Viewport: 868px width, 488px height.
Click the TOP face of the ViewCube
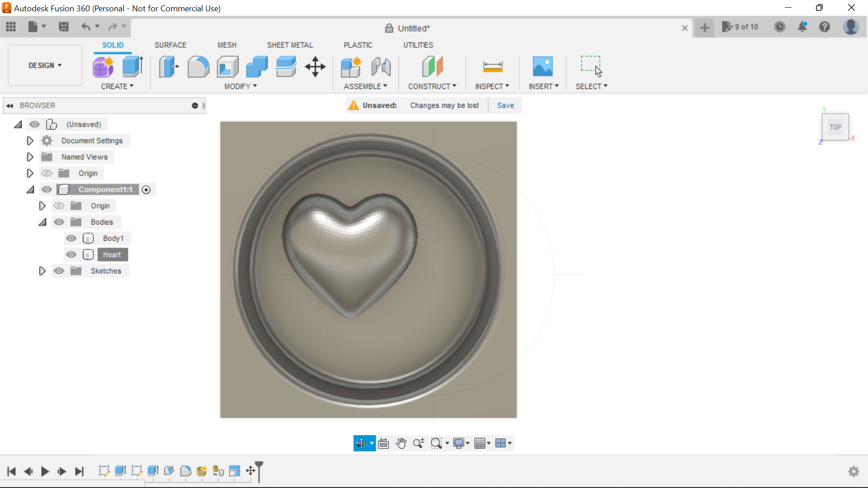point(835,127)
